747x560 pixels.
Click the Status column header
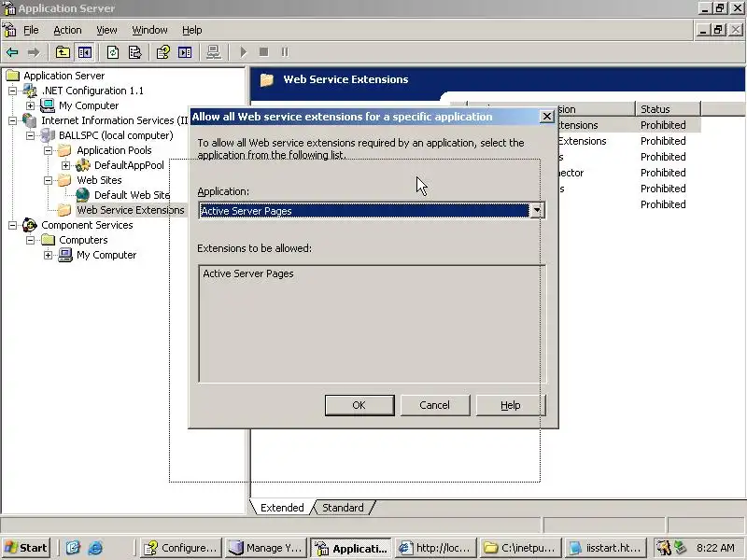pos(668,109)
